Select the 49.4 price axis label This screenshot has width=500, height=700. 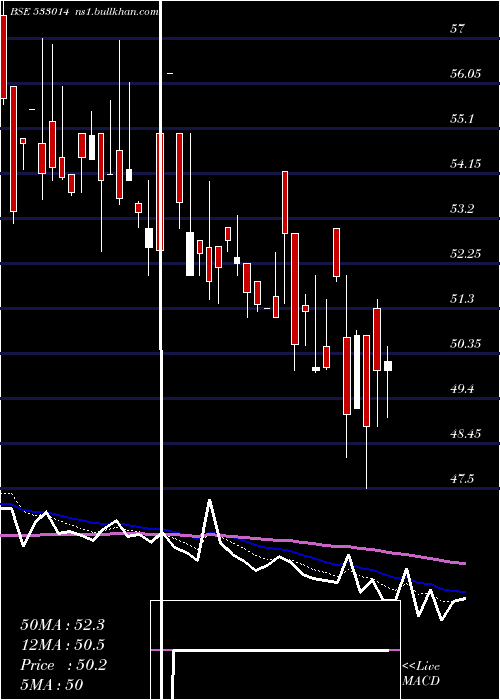(462, 389)
